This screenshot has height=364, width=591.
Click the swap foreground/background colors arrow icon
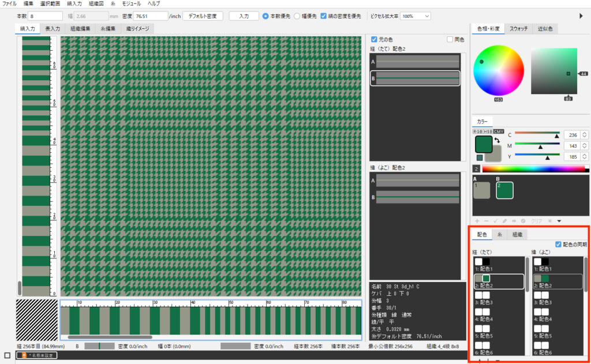(x=497, y=140)
